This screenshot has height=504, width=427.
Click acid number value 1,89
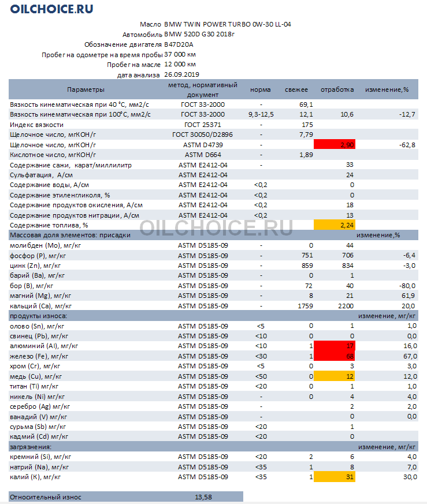[306, 155]
